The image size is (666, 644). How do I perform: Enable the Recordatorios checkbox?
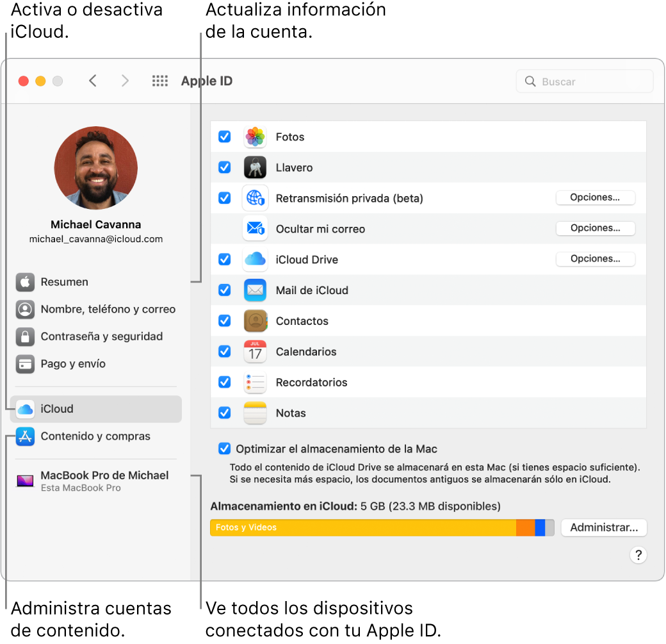pyautogui.click(x=225, y=382)
